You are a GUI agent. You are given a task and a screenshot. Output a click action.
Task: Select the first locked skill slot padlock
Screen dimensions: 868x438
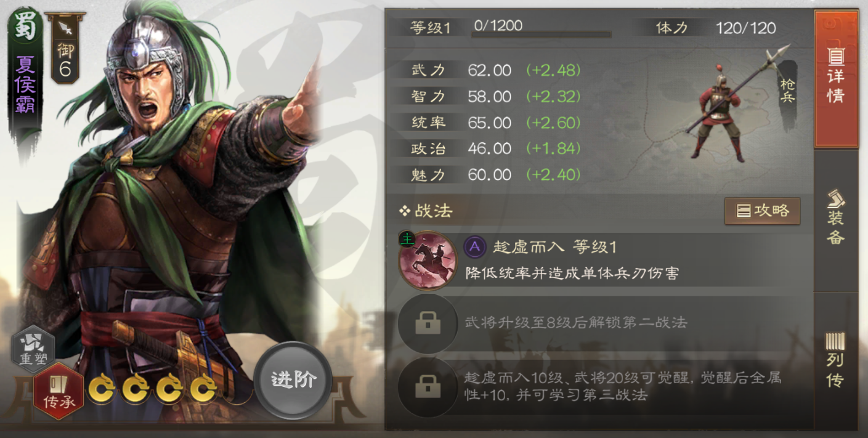click(x=428, y=323)
